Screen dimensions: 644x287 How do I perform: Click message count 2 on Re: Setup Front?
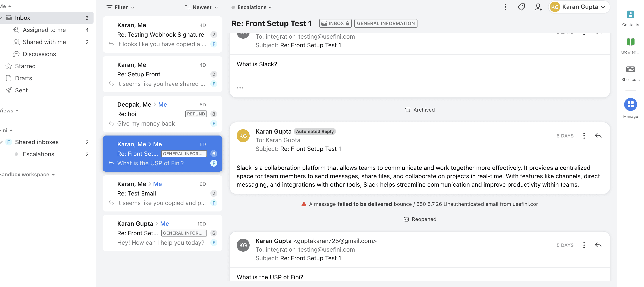point(214,74)
